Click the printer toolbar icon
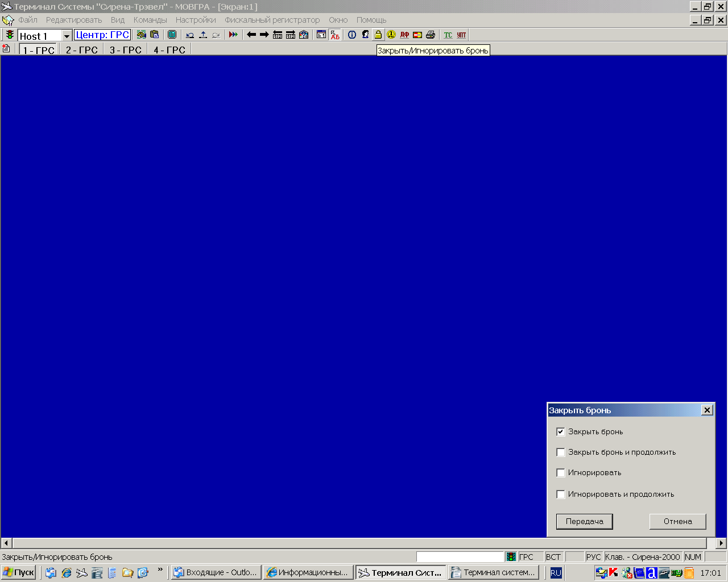 coord(431,35)
